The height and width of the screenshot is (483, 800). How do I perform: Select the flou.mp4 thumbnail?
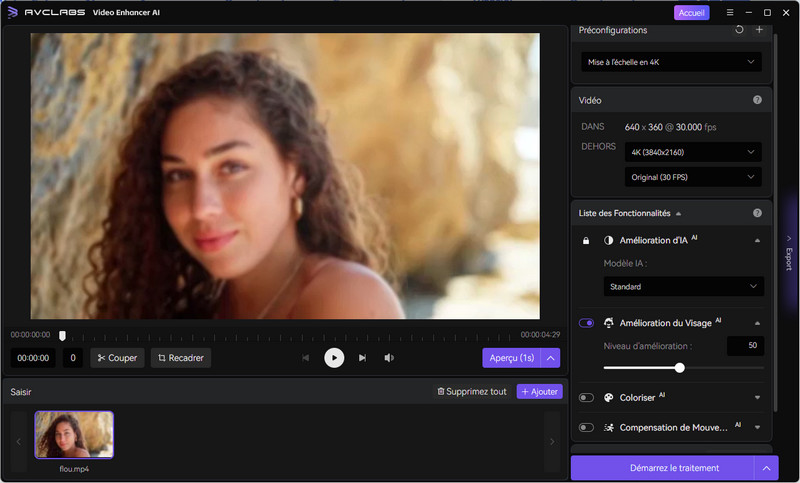(x=74, y=435)
